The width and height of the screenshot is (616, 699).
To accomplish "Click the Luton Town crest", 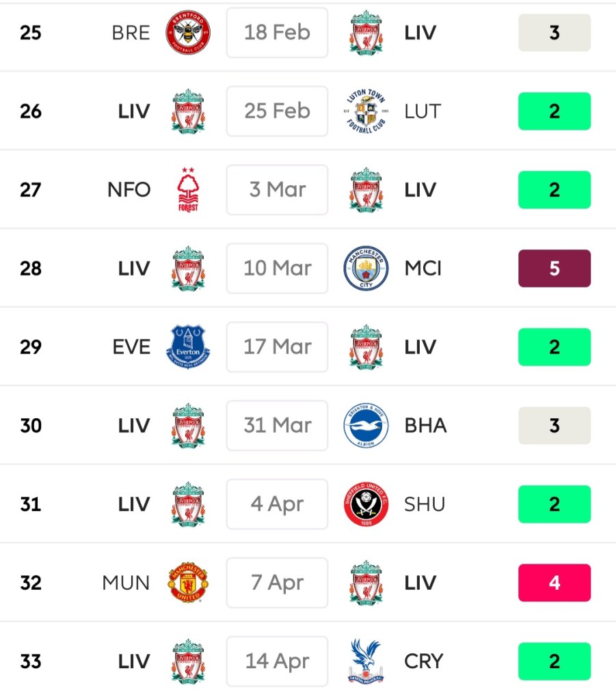I will tap(366, 111).
